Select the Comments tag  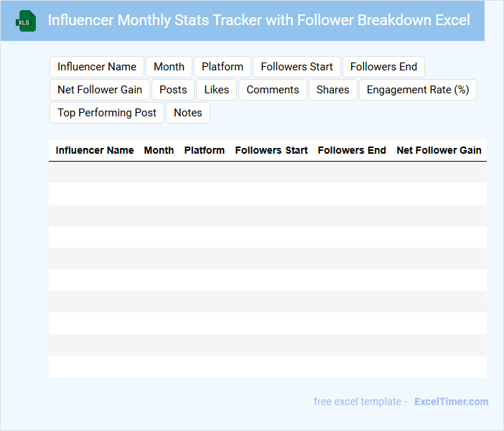coord(273,90)
